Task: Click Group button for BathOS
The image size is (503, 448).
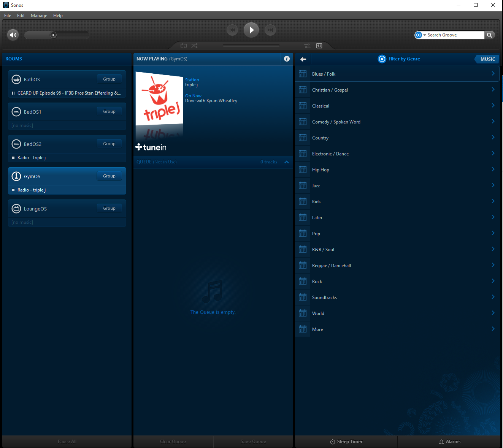Action: coord(109,79)
